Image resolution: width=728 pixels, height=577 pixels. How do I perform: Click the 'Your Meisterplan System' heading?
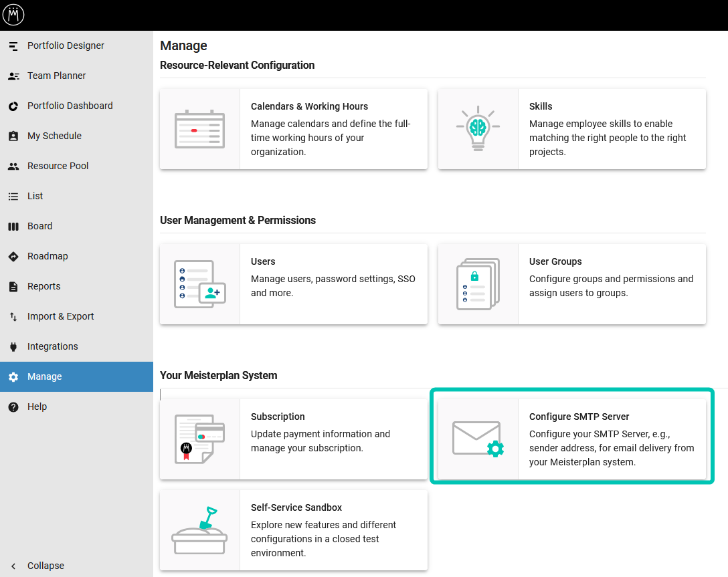219,376
